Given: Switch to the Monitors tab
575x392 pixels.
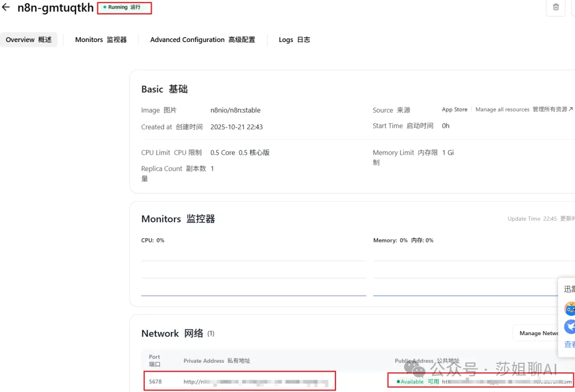Looking at the screenshot, I should tap(101, 40).
